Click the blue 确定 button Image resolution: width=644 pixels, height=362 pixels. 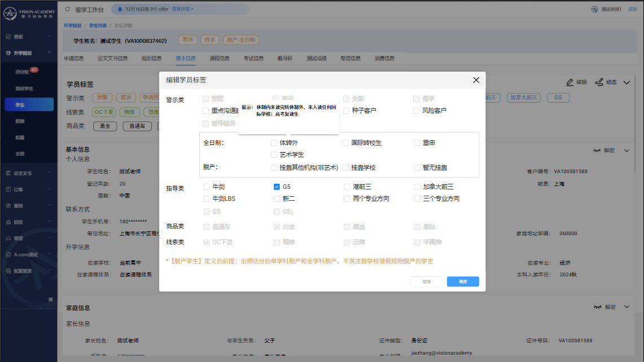pyautogui.click(x=463, y=281)
